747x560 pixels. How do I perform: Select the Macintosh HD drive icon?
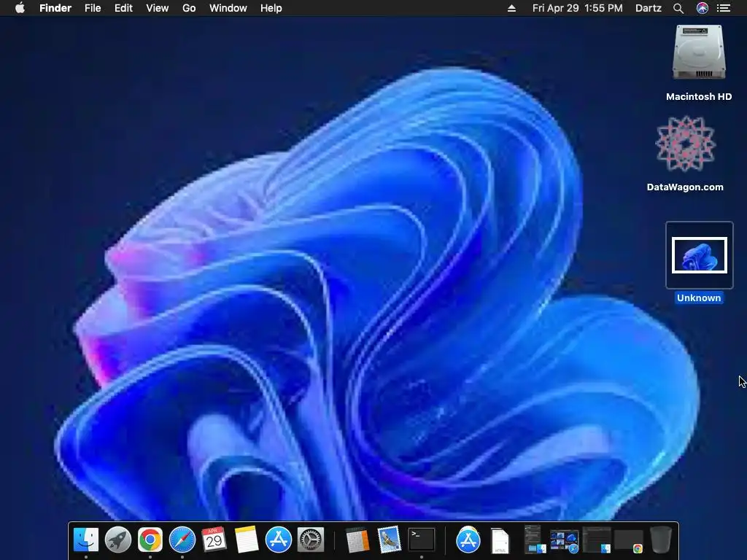(699, 52)
